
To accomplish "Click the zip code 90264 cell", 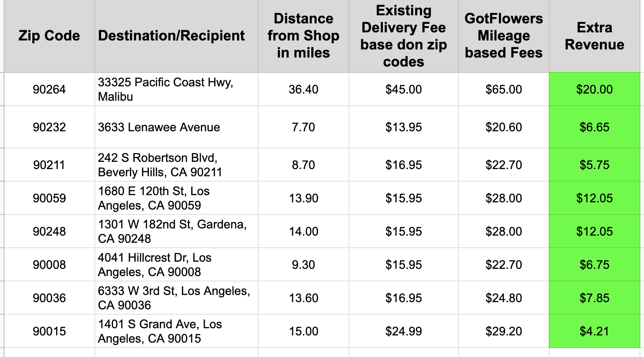I will [49, 89].
